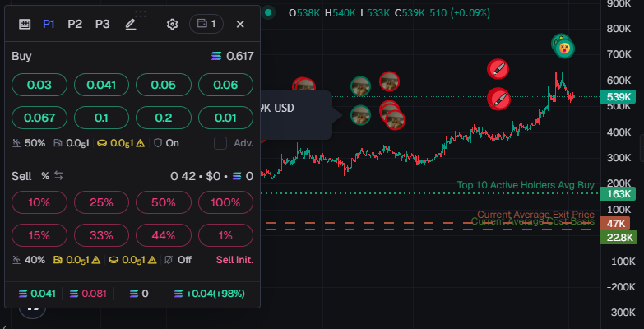Buy with 0.03 SOL
Screen dimensions: 644x329
(x=39, y=85)
